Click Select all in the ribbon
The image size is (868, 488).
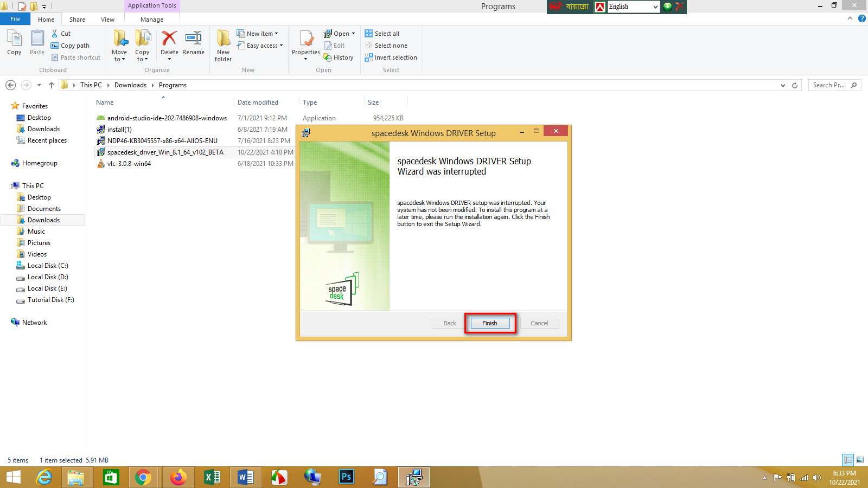click(x=382, y=34)
